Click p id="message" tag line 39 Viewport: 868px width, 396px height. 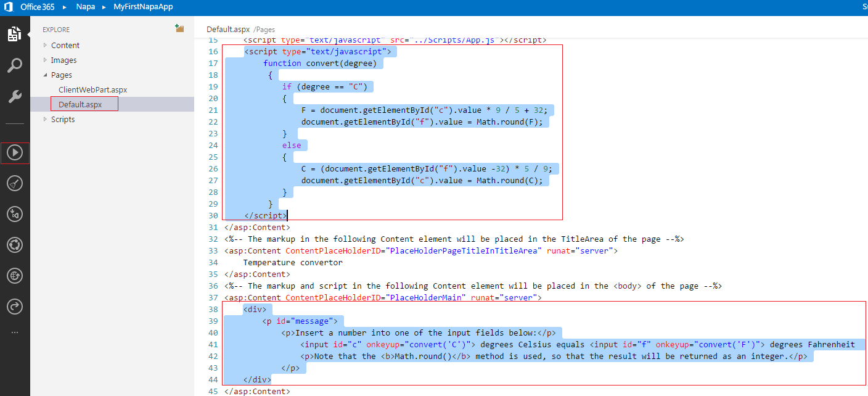point(300,321)
